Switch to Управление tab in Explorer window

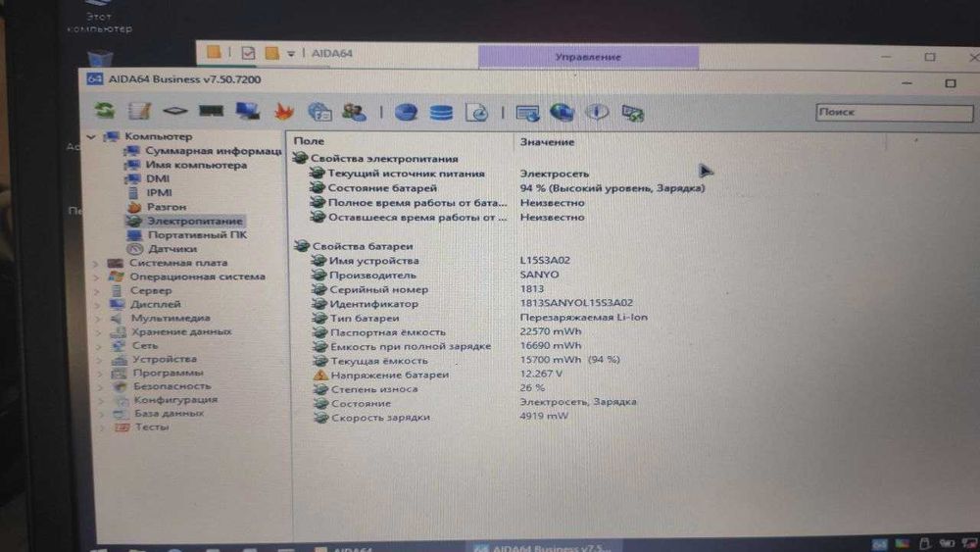[588, 57]
